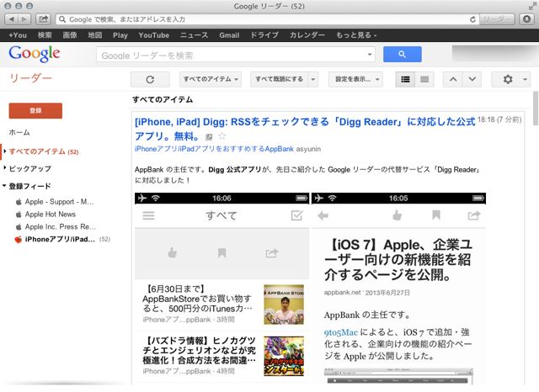This screenshot has width=539, height=392.
Task: Click the Apple Inc. Press feed icon
Action: (19, 227)
